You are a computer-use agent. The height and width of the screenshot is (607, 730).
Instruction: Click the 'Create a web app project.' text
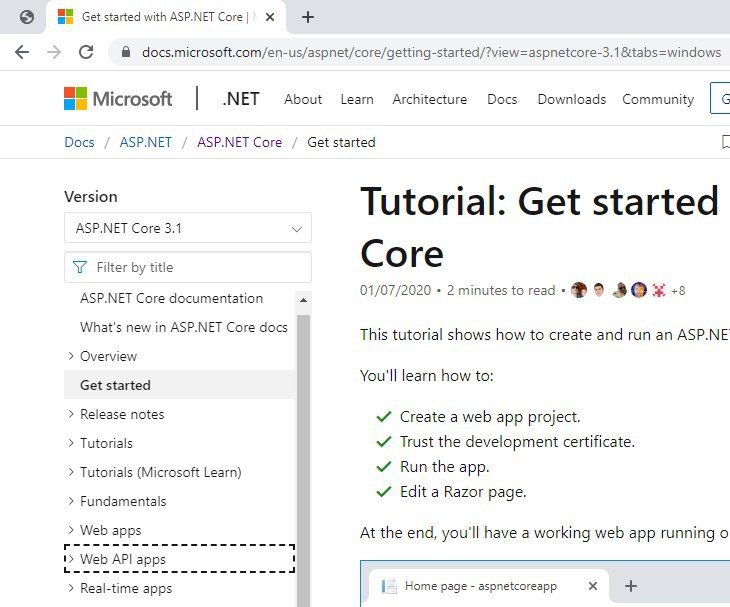tap(490, 417)
